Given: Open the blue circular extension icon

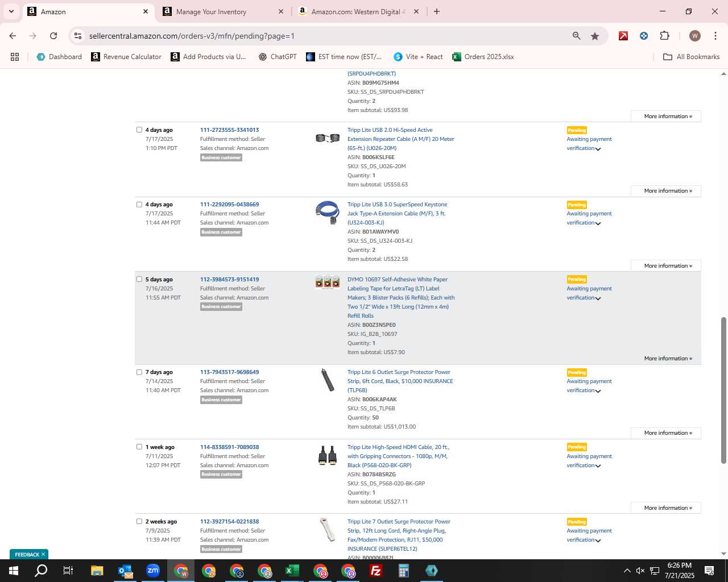Looking at the screenshot, I should [x=644, y=36].
